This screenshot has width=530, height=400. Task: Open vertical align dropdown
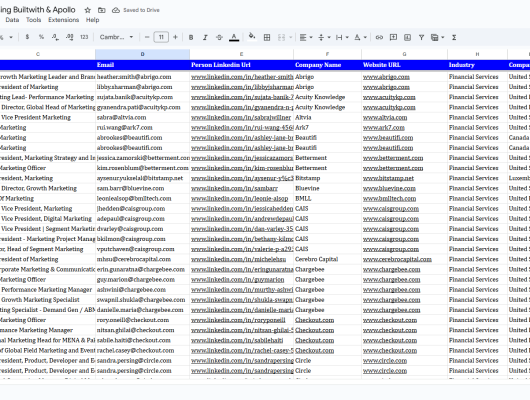pyautogui.click(x=324, y=37)
